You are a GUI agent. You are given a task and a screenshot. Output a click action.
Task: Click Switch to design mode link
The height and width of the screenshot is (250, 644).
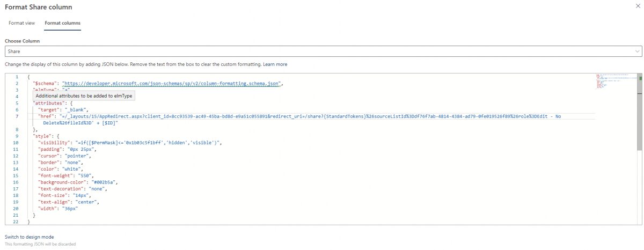30,237
